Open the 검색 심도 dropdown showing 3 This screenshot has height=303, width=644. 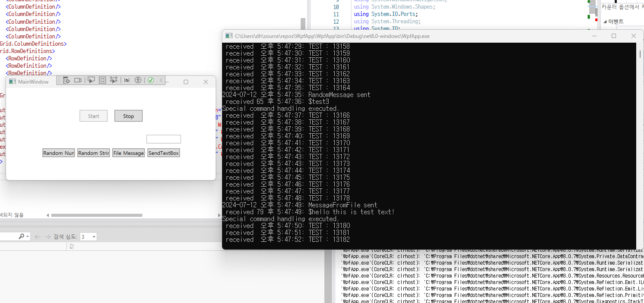point(88,237)
